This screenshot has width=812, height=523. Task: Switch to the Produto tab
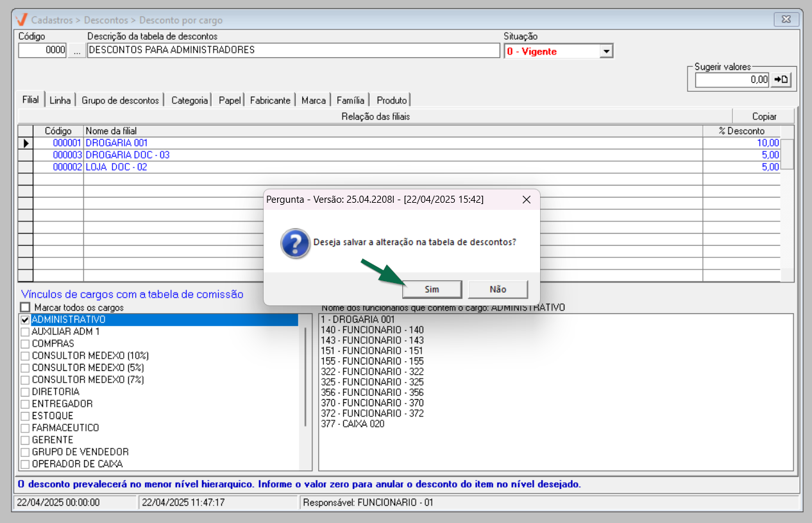point(392,100)
